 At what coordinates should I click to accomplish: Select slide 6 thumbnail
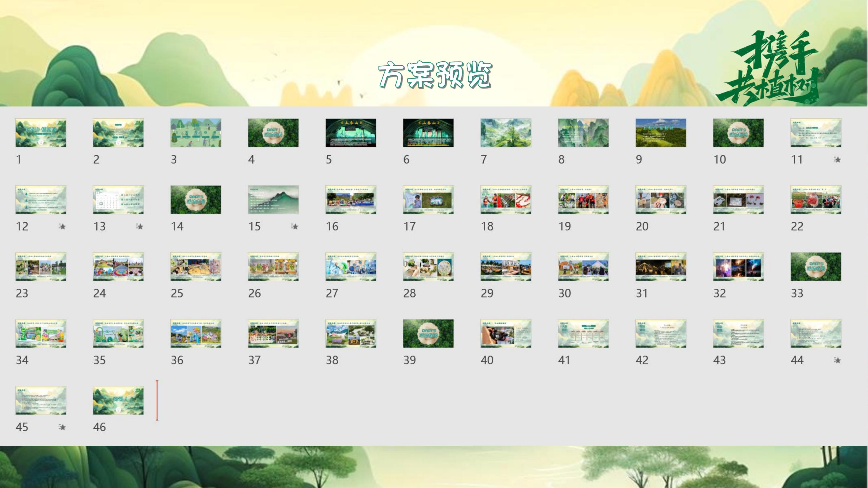(428, 133)
